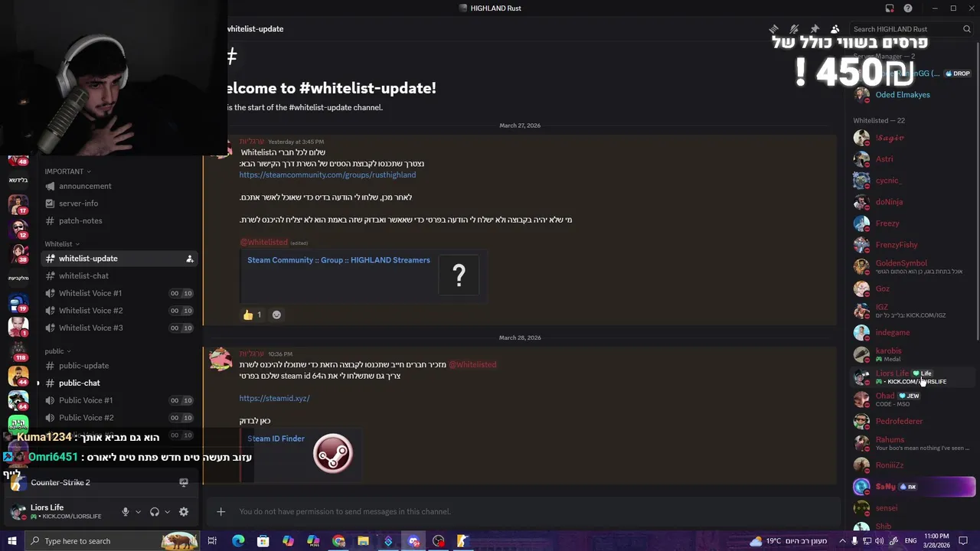Toggle notification settings bell icon

pyautogui.click(x=795, y=29)
